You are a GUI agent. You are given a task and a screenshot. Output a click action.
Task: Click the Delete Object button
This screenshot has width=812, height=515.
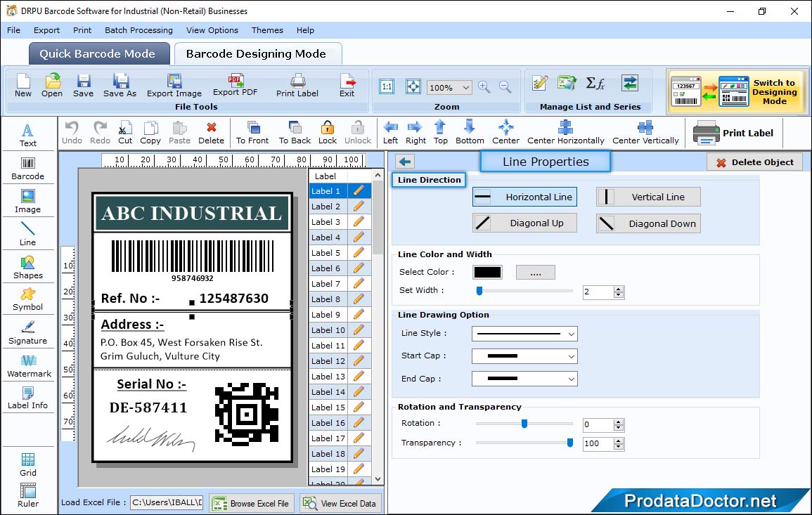pos(754,162)
